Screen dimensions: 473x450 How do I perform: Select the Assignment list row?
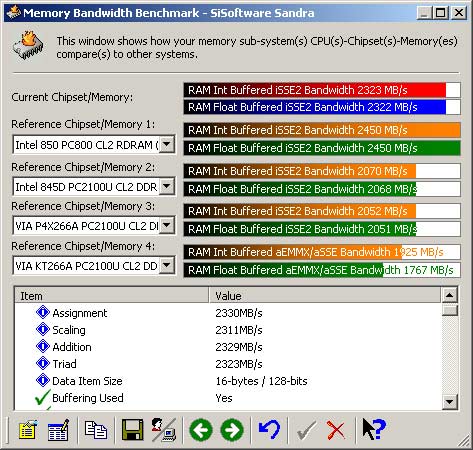tap(228, 313)
